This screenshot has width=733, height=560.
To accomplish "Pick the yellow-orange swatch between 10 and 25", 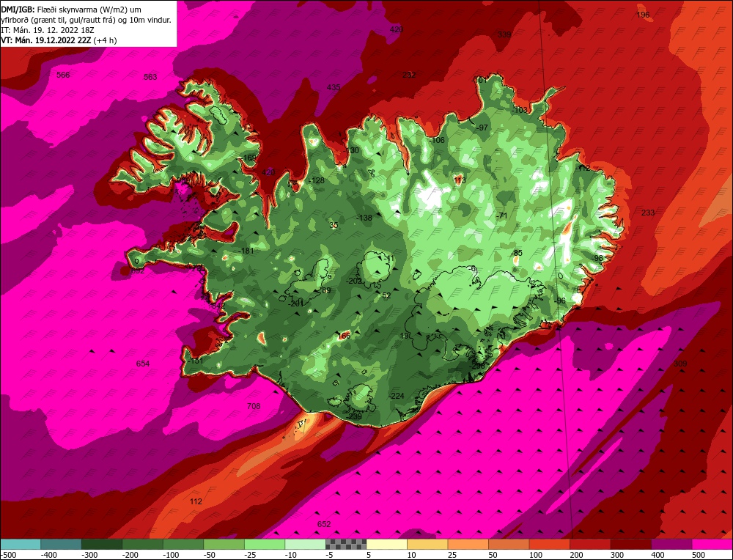I will click(427, 544).
